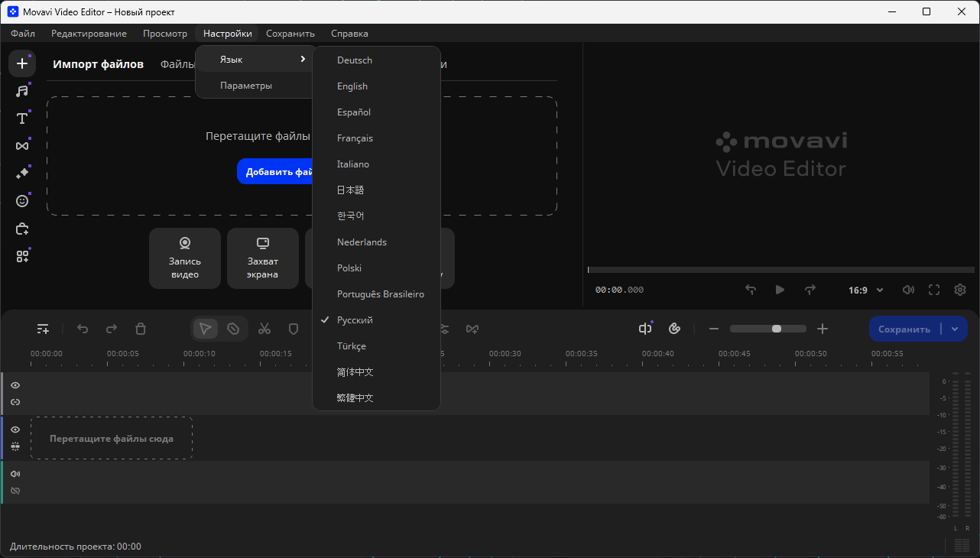The image size is (980, 558).
Task: Click the Захват экрана button
Action: point(263,258)
